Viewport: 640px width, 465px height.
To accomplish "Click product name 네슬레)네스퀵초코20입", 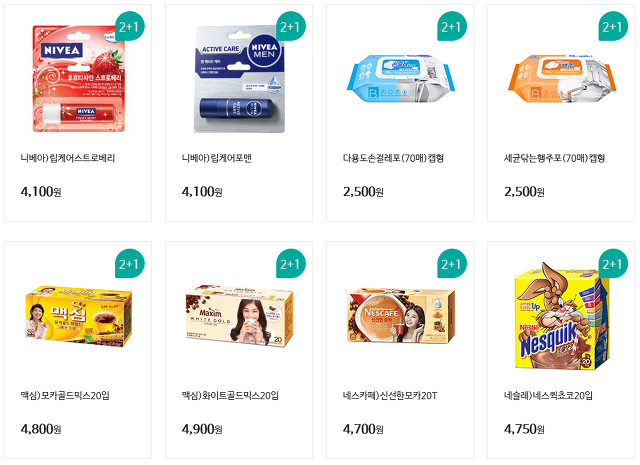I will coord(548,396).
